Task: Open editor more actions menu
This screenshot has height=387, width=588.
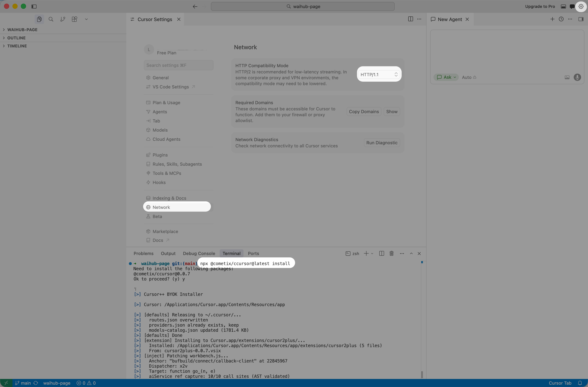Action: coord(419,19)
